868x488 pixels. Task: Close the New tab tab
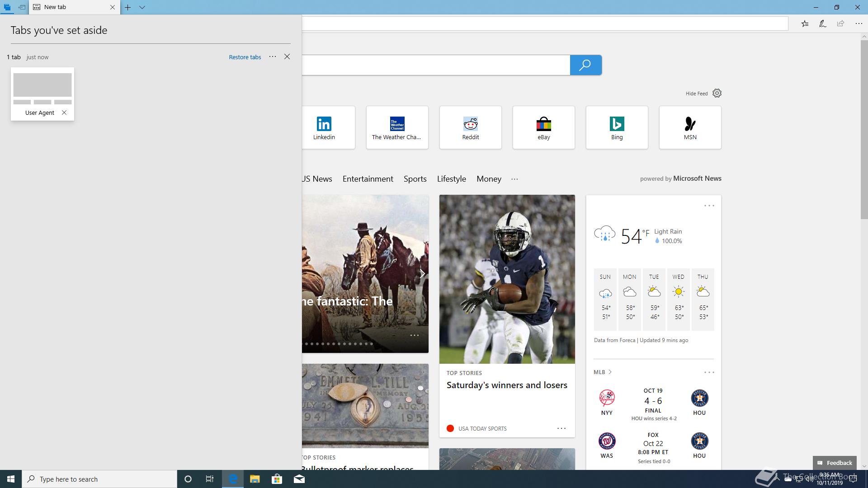point(113,7)
